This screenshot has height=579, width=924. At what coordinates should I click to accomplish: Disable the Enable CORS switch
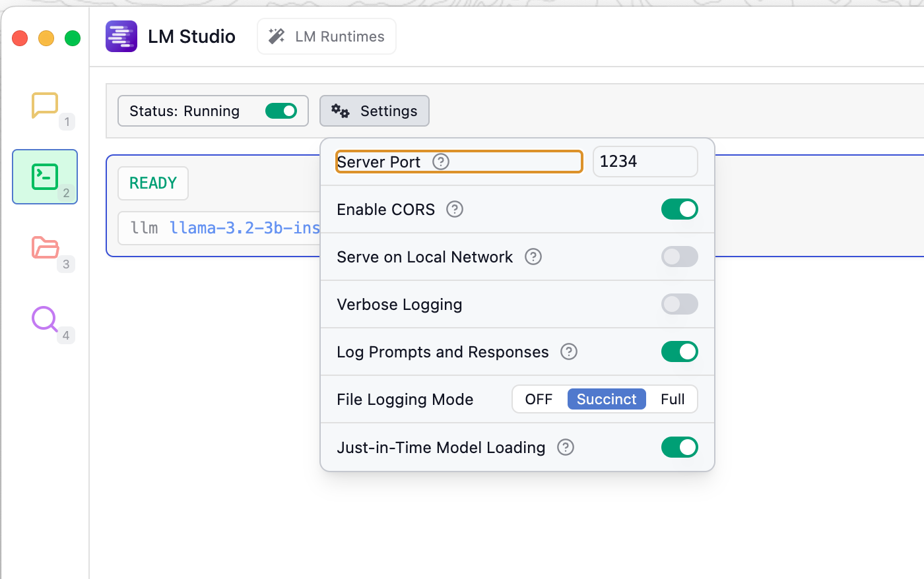click(679, 209)
